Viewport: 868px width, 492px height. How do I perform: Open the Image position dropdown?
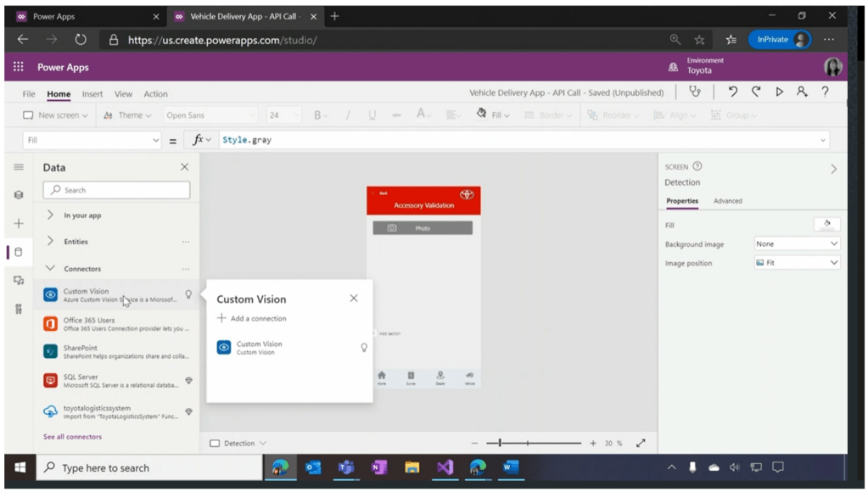point(797,263)
